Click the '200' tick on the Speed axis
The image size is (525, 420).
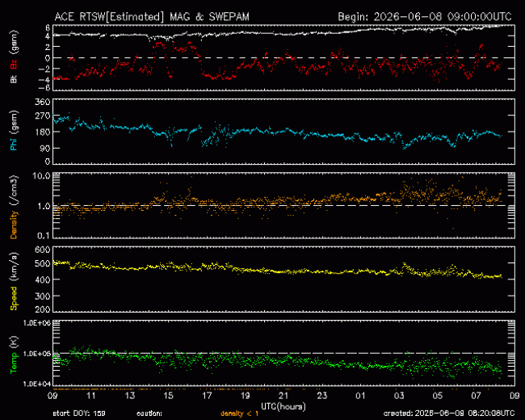coord(43,309)
